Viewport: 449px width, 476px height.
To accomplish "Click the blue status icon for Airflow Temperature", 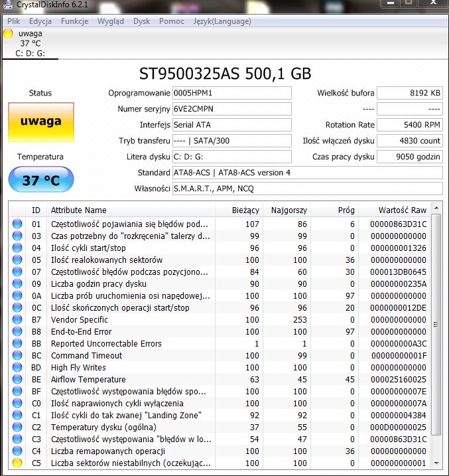I will click(x=17, y=379).
